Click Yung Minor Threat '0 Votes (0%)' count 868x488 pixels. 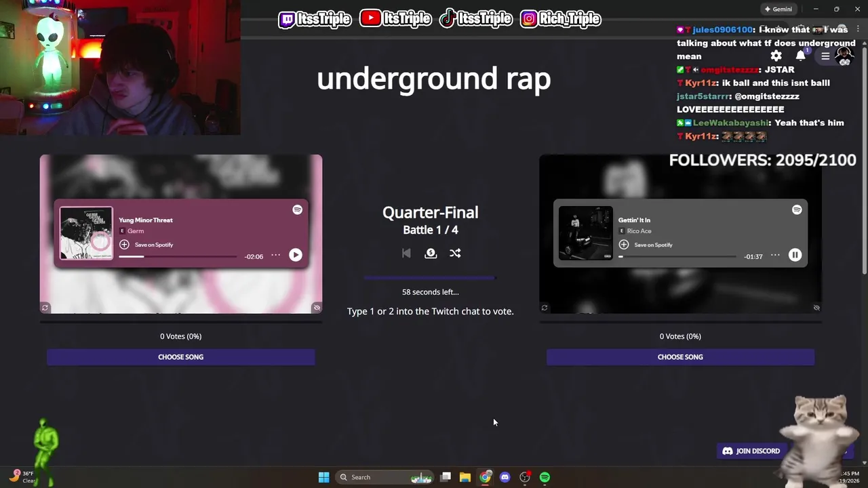click(180, 336)
